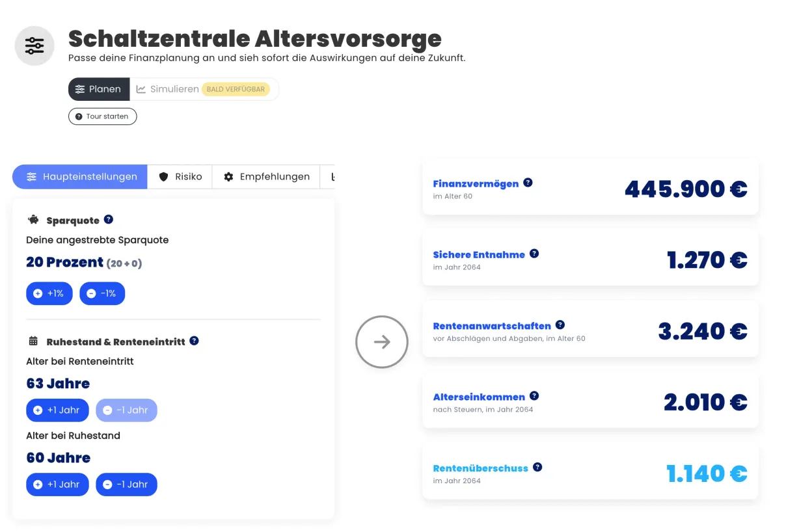Open the Haupteinstellungen tab
The image size is (799, 532).
pyautogui.click(x=79, y=176)
